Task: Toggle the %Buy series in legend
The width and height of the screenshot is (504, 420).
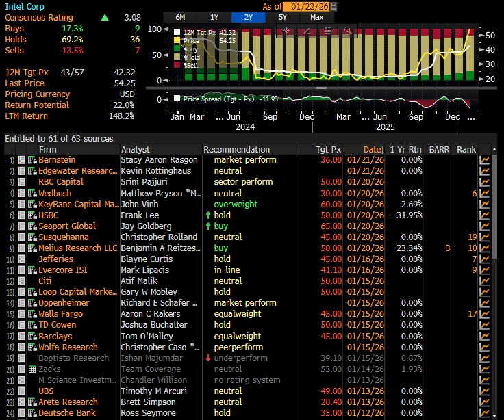Action: (177, 49)
